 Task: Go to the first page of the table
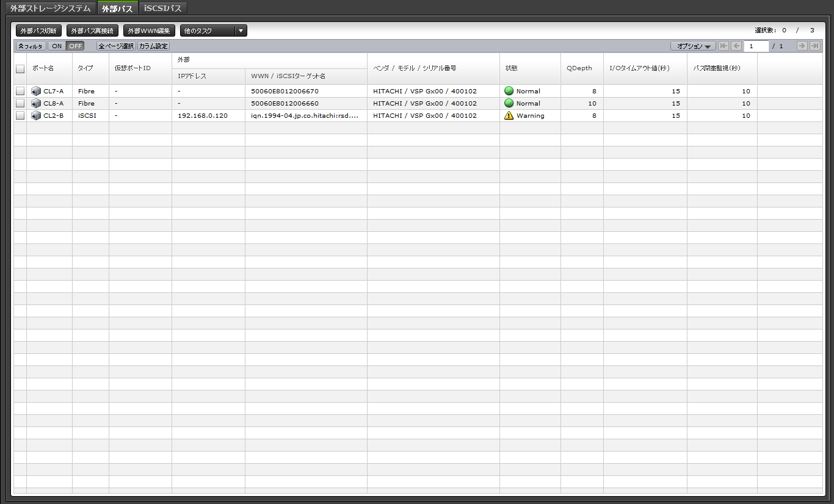point(723,46)
